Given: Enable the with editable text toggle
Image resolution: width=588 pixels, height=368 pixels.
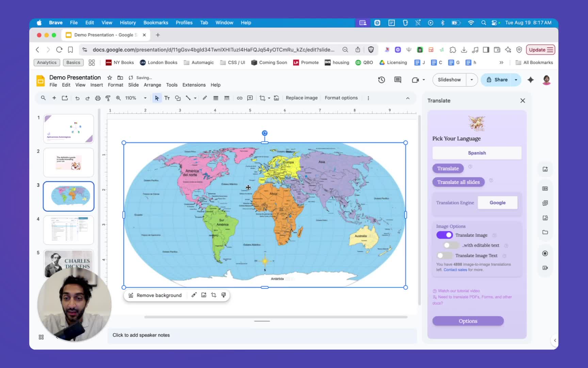Looking at the screenshot, I should pos(451,245).
